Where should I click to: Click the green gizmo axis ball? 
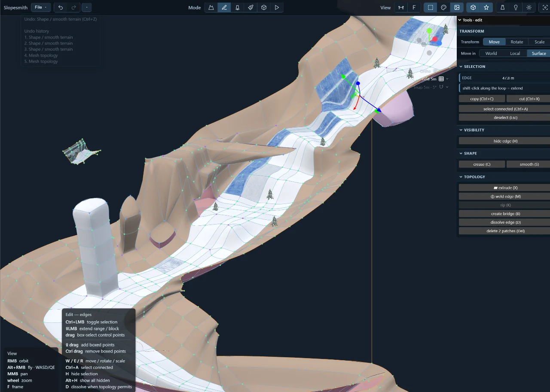[429, 31]
